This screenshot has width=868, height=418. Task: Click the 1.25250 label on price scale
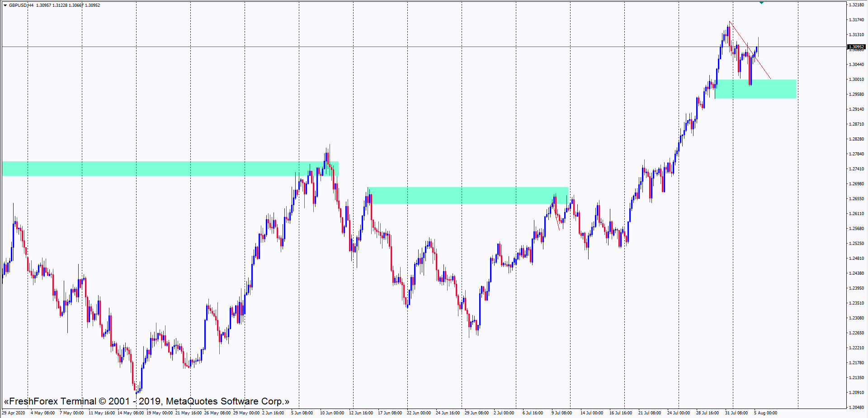point(856,244)
